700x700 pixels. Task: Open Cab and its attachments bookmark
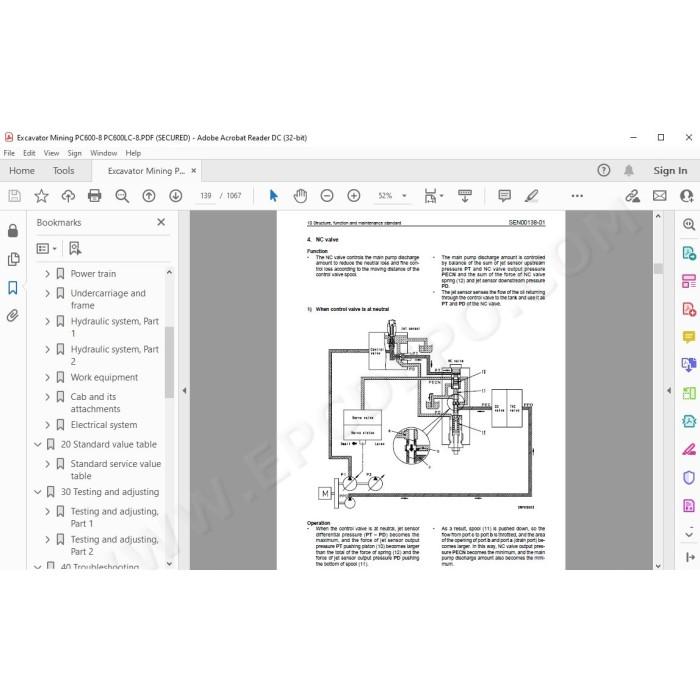pos(95,403)
